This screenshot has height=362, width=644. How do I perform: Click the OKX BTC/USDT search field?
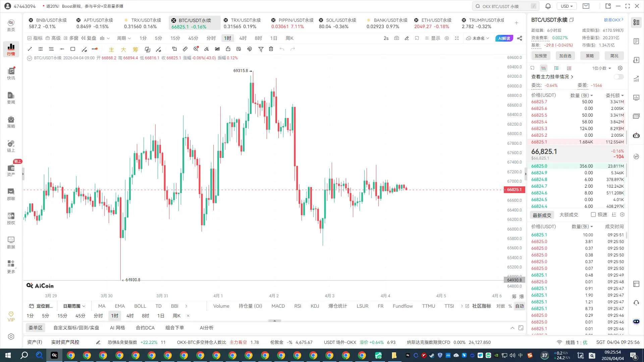point(505,6)
